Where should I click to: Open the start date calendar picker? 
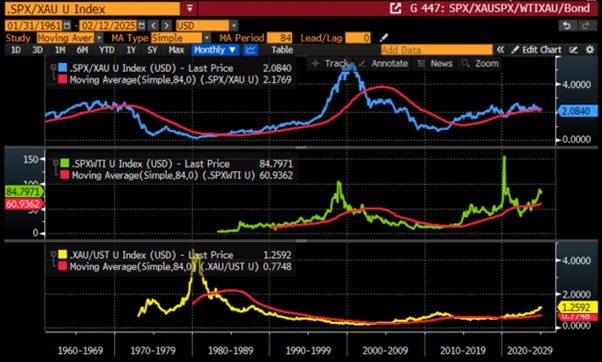click(x=67, y=26)
